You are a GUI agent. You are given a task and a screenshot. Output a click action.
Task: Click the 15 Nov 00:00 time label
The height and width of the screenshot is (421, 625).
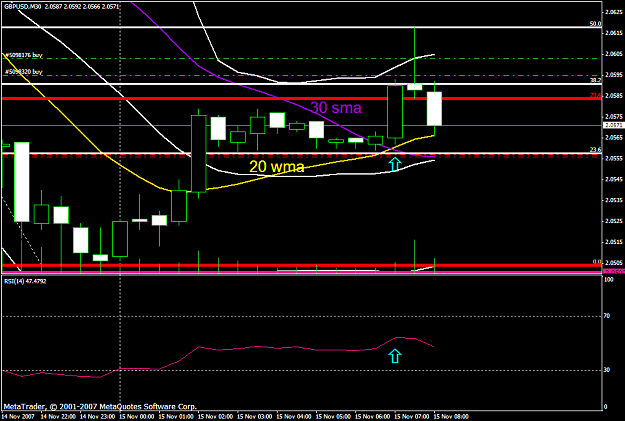pyautogui.click(x=136, y=417)
